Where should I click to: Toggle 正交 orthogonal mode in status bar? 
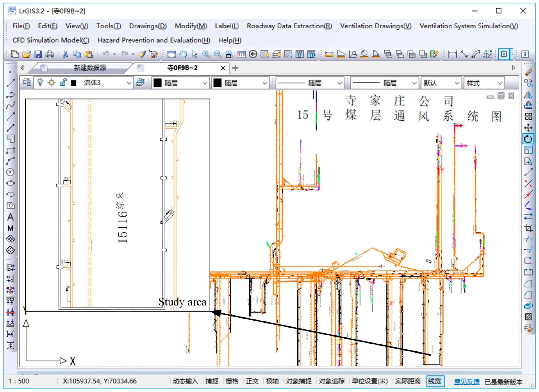click(252, 381)
